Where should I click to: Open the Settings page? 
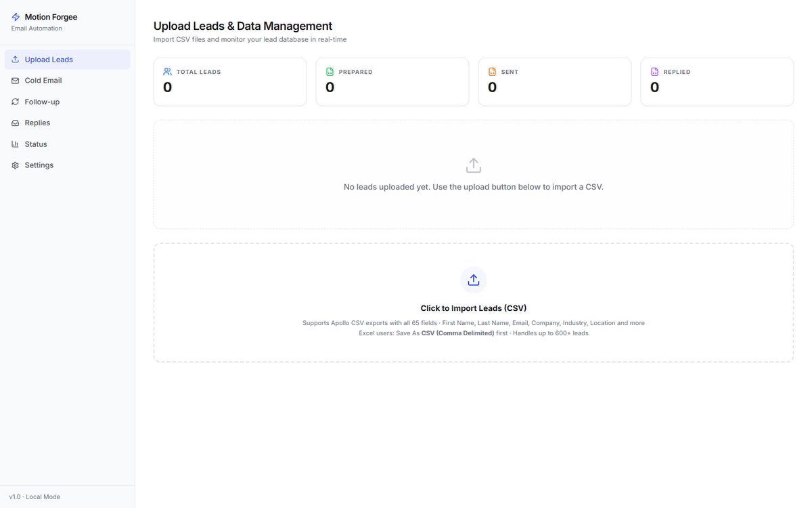pyautogui.click(x=68, y=165)
